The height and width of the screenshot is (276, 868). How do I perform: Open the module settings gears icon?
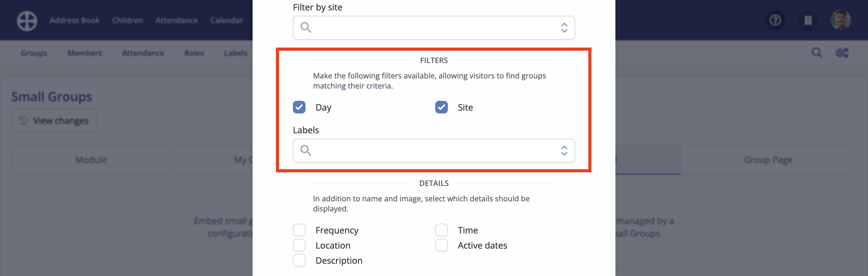coord(842,53)
